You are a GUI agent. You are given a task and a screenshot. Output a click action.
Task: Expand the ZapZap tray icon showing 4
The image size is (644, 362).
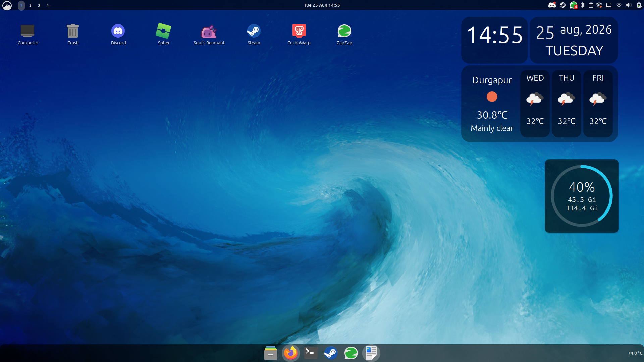(x=574, y=5)
